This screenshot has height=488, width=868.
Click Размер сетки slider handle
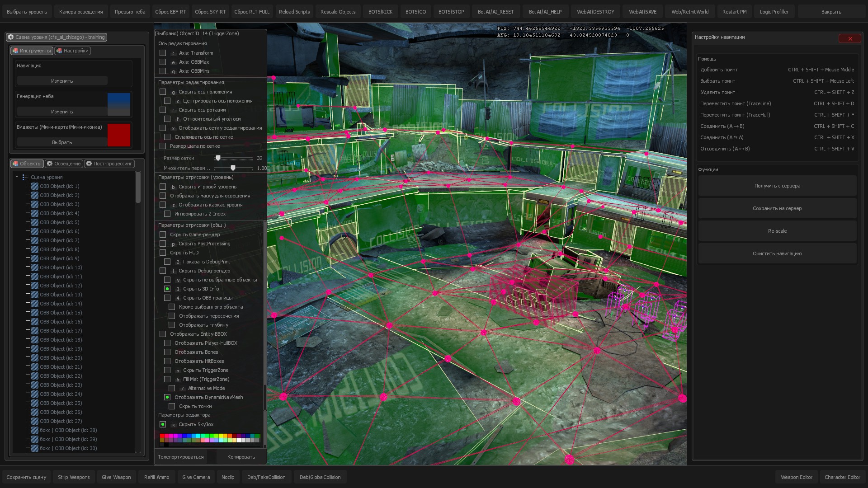click(x=218, y=158)
